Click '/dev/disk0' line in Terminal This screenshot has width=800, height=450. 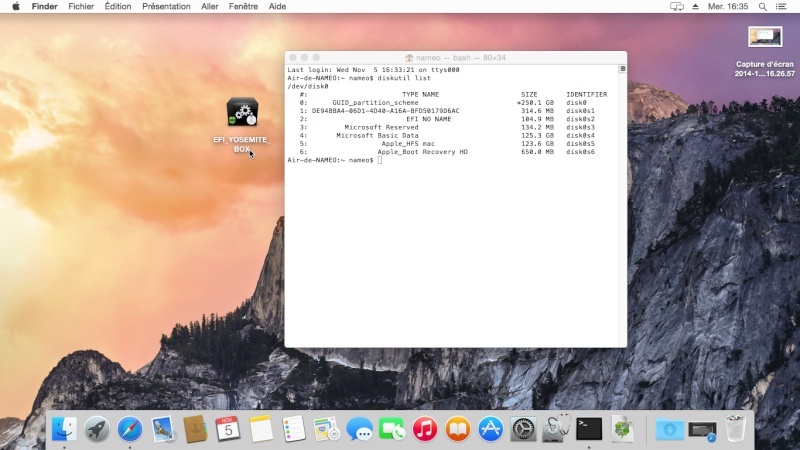pos(308,86)
